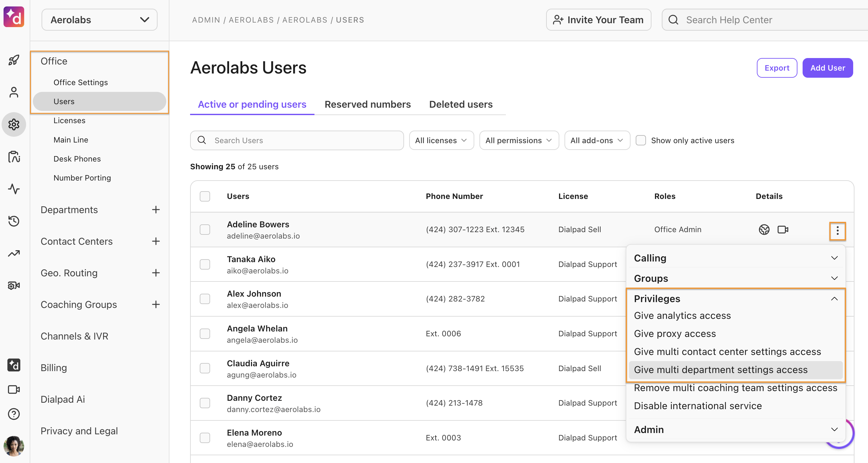Open the All licenses filter dropdown
Screen dimensions: 868x463
coord(441,140)
